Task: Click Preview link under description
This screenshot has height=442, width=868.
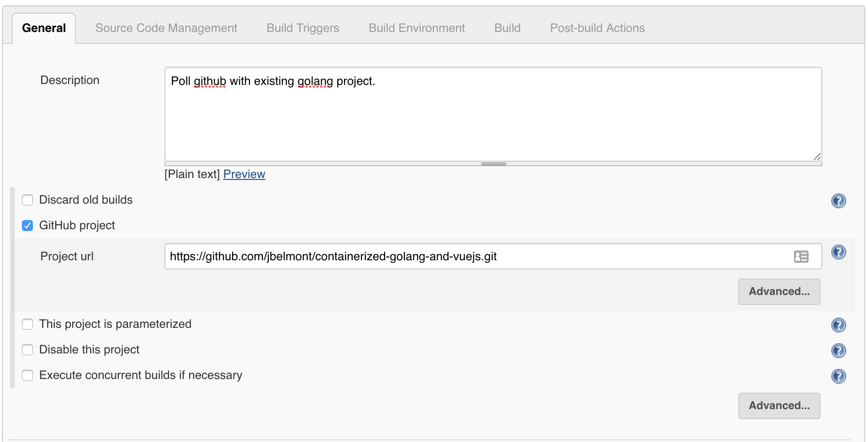Action: (244, 174)
